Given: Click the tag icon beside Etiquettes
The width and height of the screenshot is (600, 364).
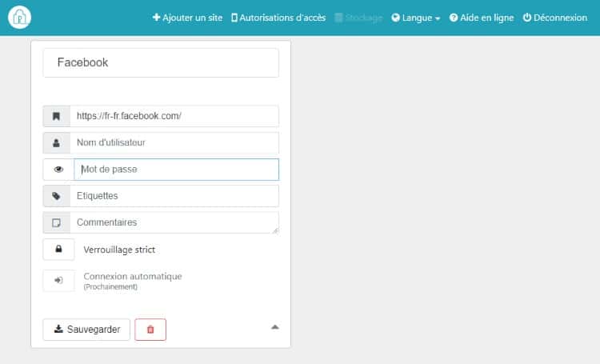Looking at the screenshot, I should click(56, 196).
